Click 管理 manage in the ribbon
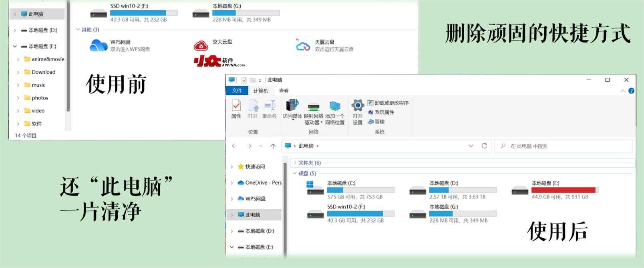This screenshot has height=268, width=644. coord(376,122)
